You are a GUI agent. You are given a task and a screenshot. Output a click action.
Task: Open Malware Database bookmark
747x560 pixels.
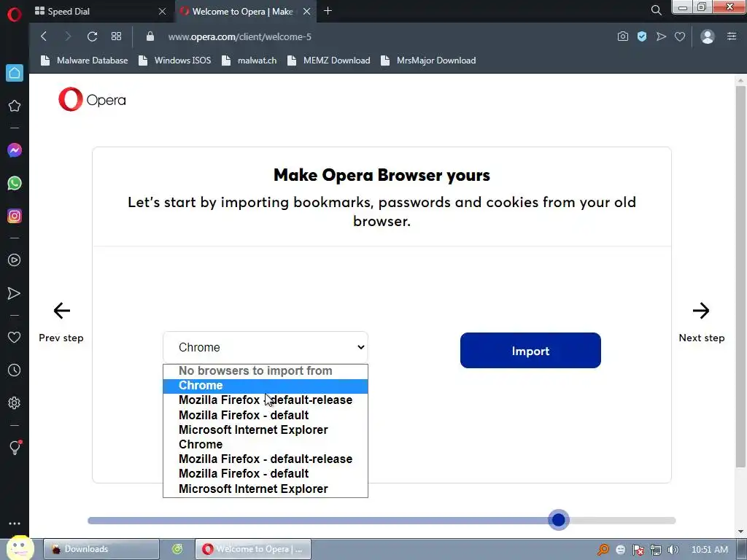point(85,61)
